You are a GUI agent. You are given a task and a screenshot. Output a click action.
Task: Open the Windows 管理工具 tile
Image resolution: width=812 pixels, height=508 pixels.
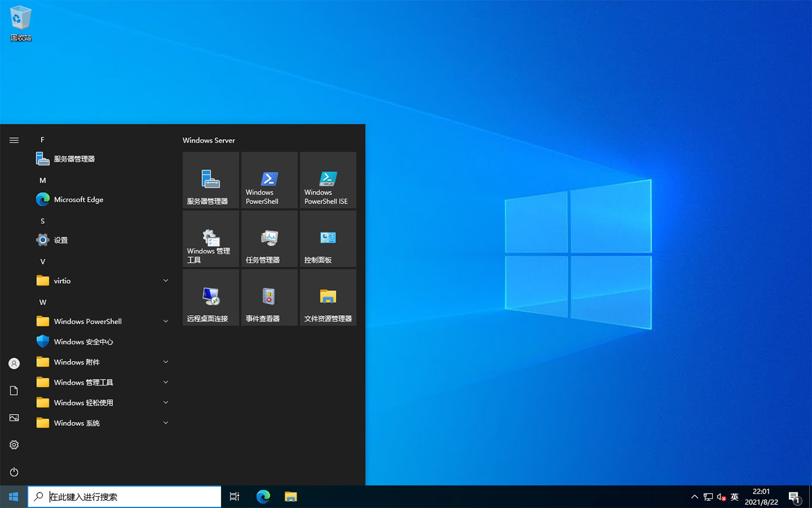pyautogui.click(x=210, y=239)
